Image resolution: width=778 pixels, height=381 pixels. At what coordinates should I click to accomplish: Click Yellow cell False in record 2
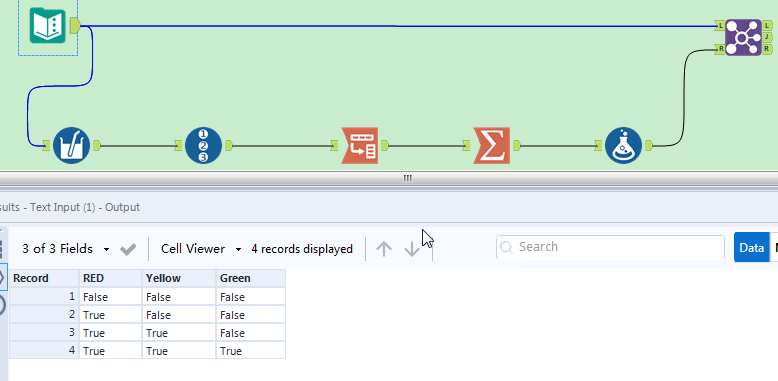pos(179,315)
